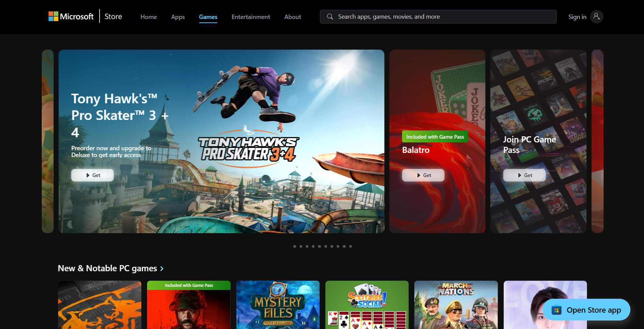Show next carousel slide at right edge
The width and height of the screenshot is (644, 329).
click(x=597, y=141)
